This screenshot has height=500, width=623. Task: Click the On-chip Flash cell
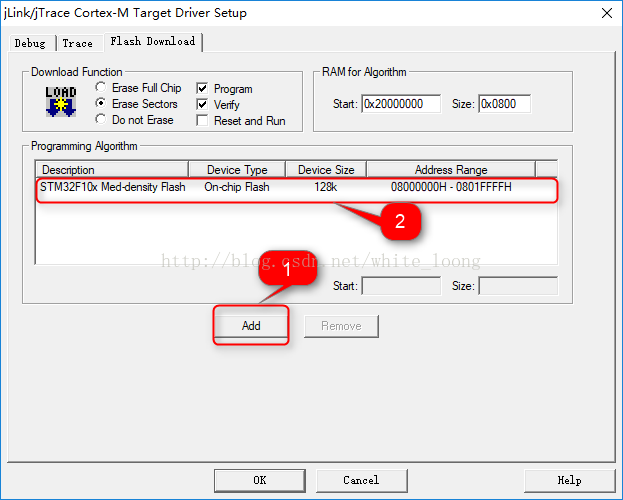237,187
